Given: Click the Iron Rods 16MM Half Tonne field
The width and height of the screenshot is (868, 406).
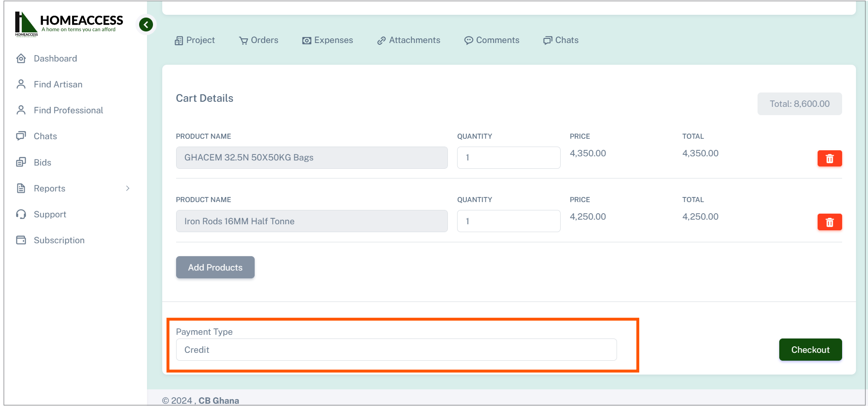Looking at the screenshot, I should (x=312, y=221).
